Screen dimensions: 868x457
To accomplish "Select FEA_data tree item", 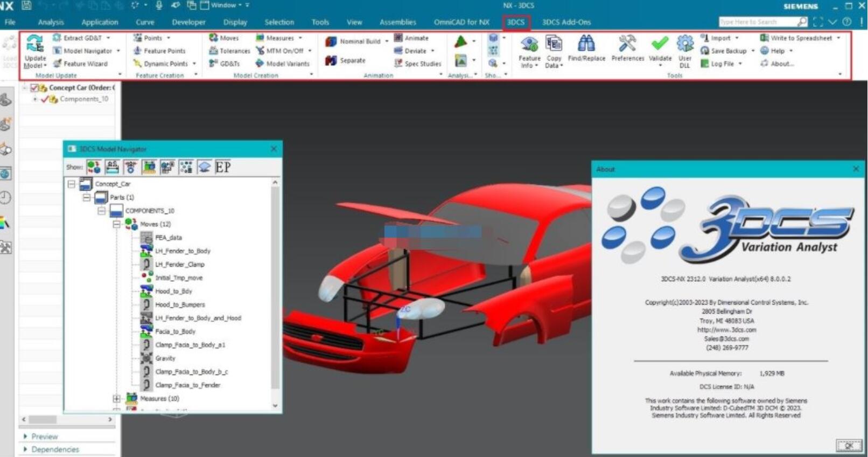I will (x=169, y=238).
